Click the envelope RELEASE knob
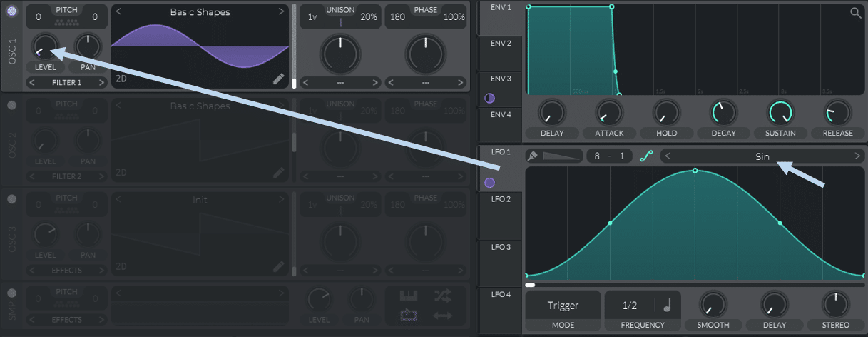 (x=837, y=111)
